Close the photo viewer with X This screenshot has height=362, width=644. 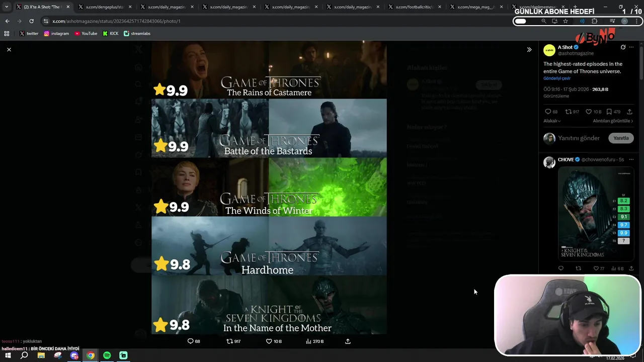[9, 49]
